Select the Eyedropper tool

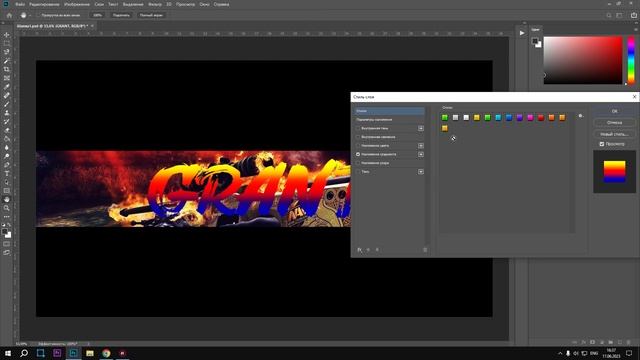[7, 87]
